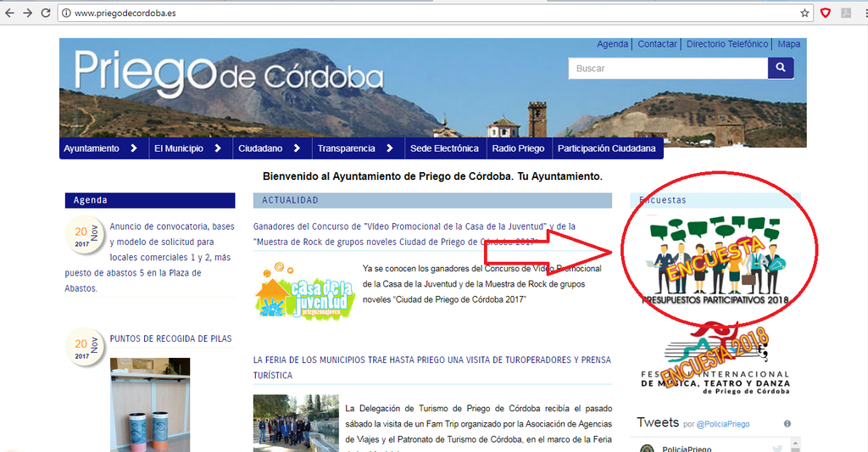This screenshot has width=868, height=452.
Task: Open the grey extension icon beside the shield
Action: 846,13
